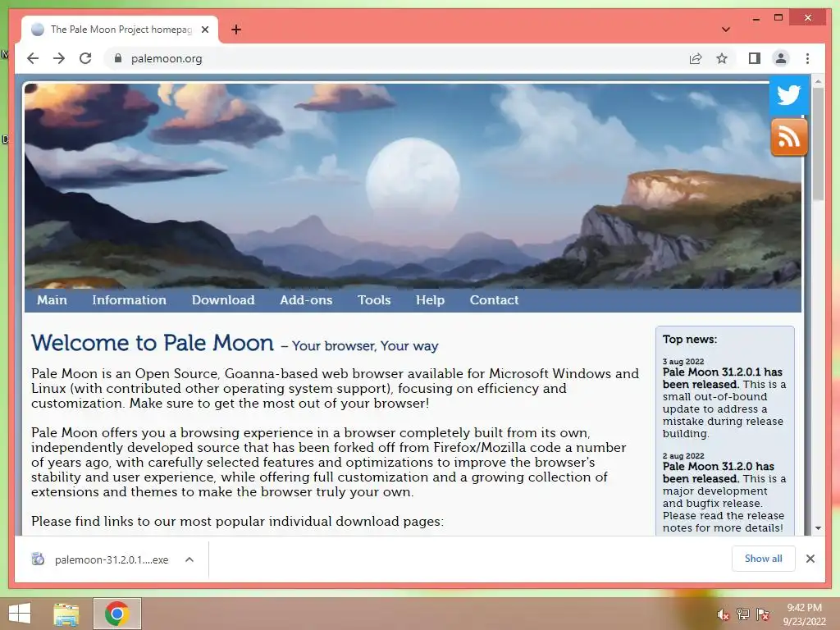Open the Download menu item

[223, 300]
